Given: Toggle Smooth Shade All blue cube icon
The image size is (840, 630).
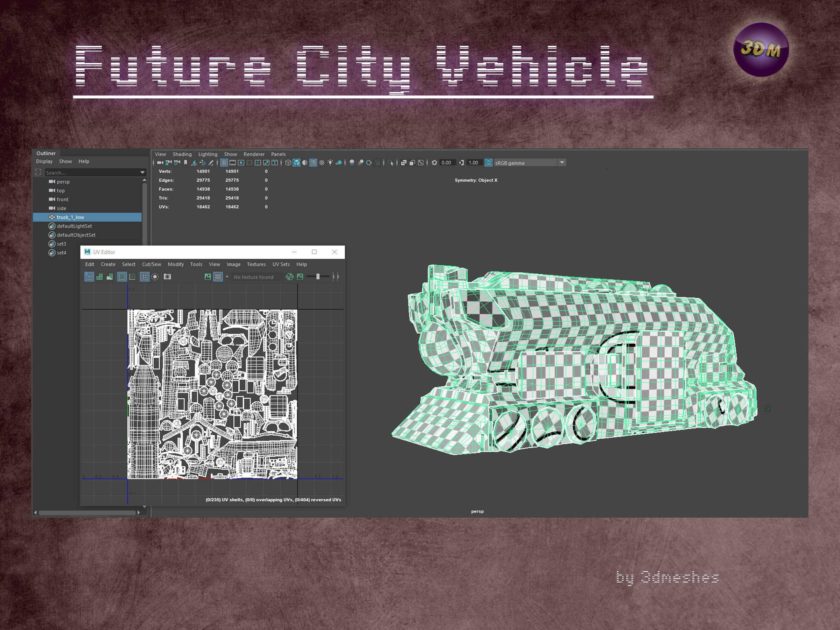Looking at the screenshot, I should tap(296, 162).
